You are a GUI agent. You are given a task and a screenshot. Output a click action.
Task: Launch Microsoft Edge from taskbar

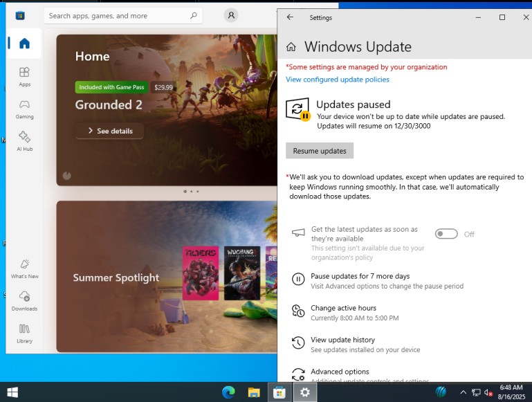click(x=228, y=392)
